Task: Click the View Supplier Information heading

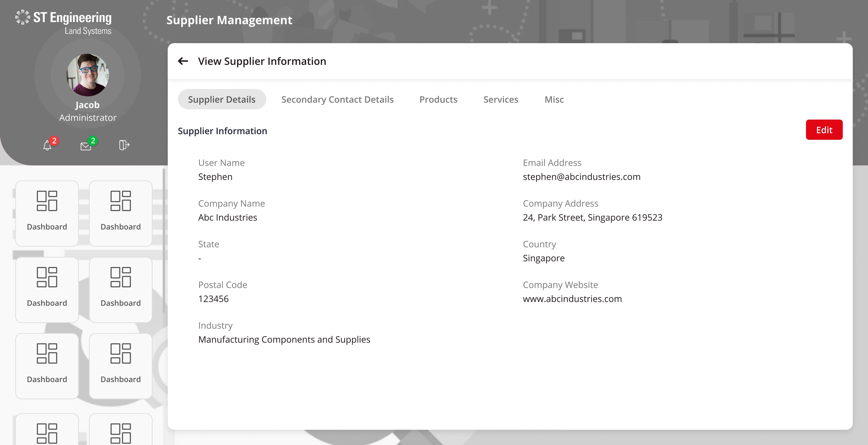Action: pyautogui.click(x=262, y=61)
